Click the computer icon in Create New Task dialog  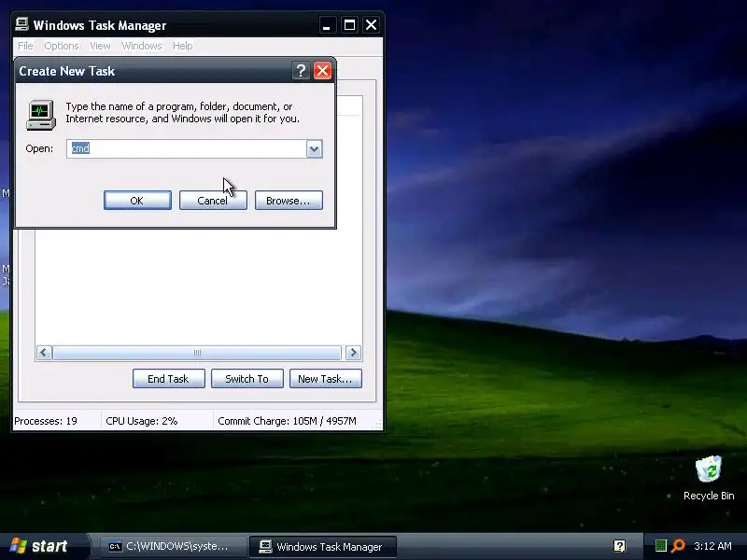pos(41,115)
